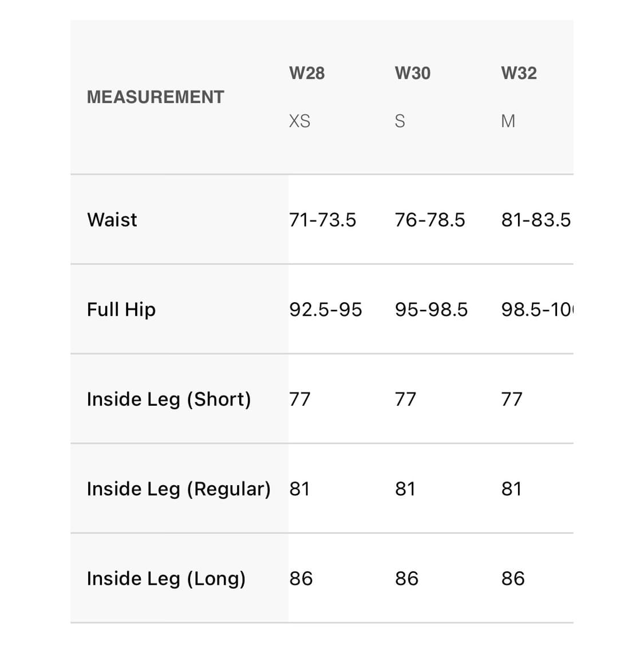
Task: Click the W28 full hip value 92.5-95
Action: [325, 310]
